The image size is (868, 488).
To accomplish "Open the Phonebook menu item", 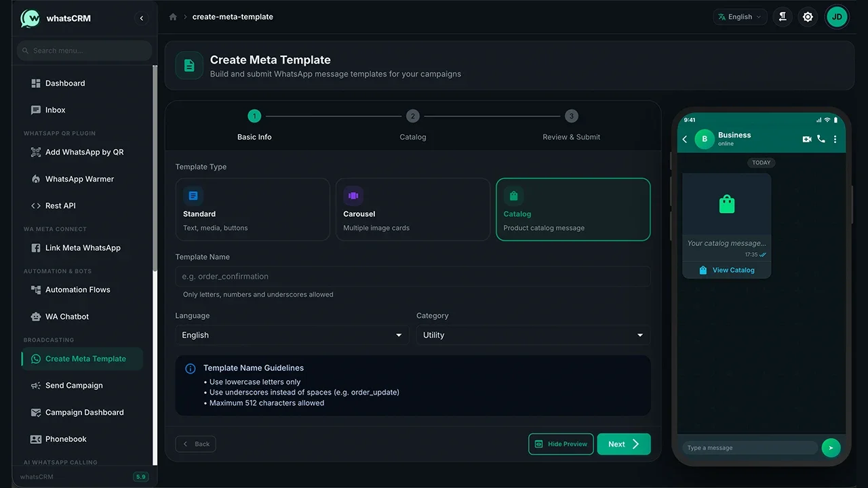I will 83,439.
